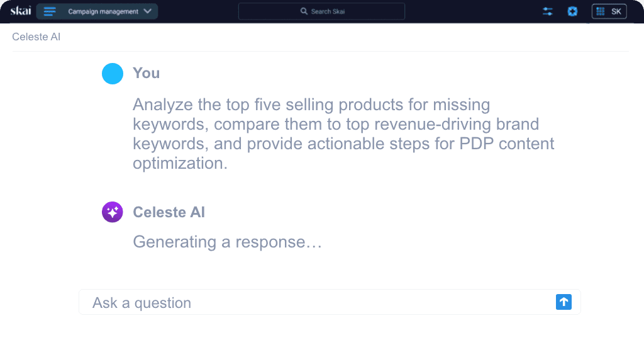644x352 pixels.
Task: Click the magnifier search icon
Action: pos(304,11)
